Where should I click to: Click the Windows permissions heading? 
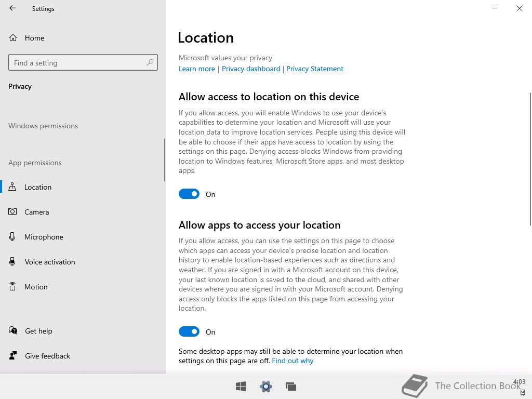click(x=43, y=126)
